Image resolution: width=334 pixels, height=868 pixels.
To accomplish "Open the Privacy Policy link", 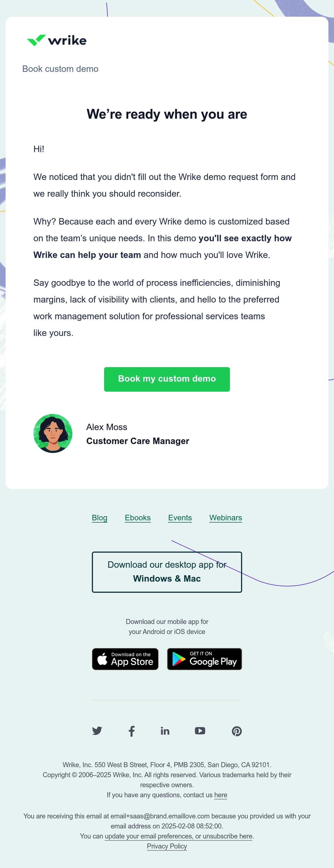I will click(167, 846).
